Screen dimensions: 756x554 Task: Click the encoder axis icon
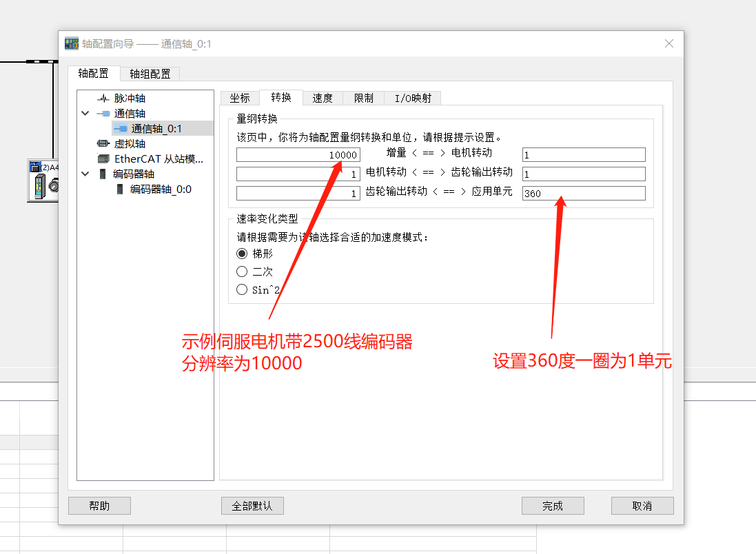102,174
